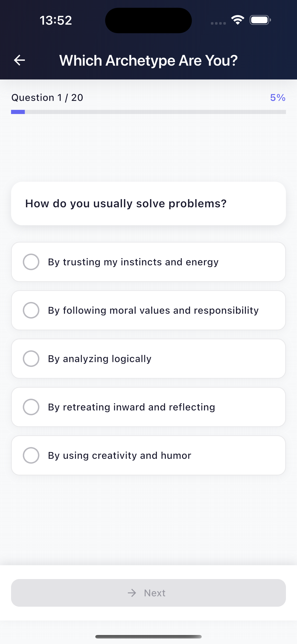Viewport: 297px width, 644px height.
Task: Select radio for trusting instincts and energy
Action: [31, 262]
